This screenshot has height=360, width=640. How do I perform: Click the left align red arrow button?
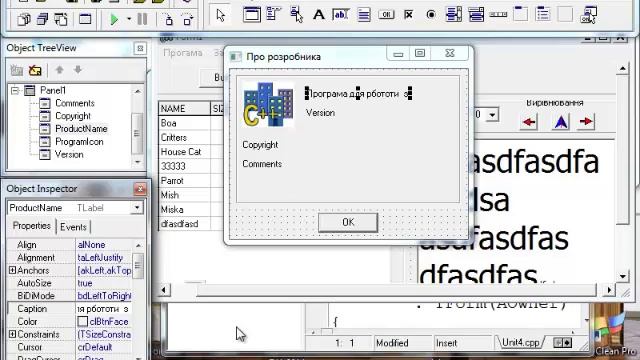(529, 122)
